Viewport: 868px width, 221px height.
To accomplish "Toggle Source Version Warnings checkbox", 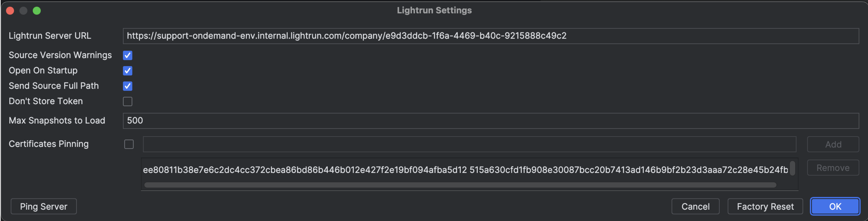I will [x=127, y=55].
